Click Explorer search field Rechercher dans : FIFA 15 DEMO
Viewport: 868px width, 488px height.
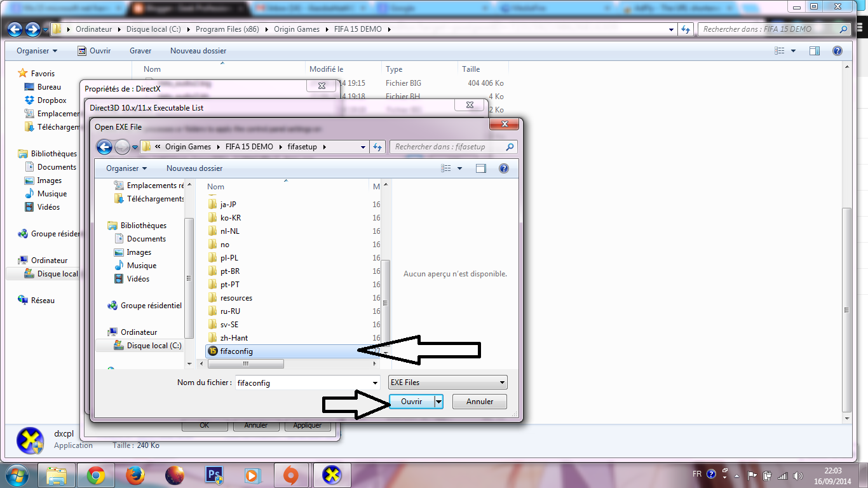[x=768, y=29]
